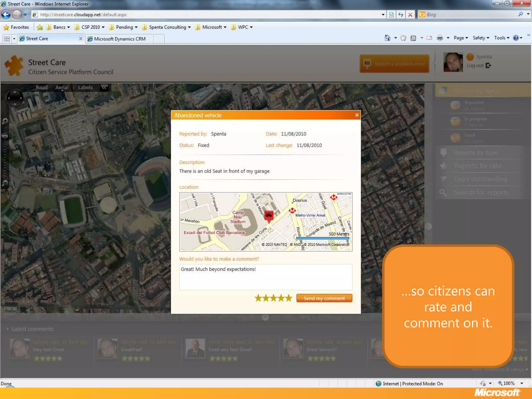Viewport: 532px width, 399px height.
Task: Click the zoom level icon in status bar
Action: (x=500, y=383)
